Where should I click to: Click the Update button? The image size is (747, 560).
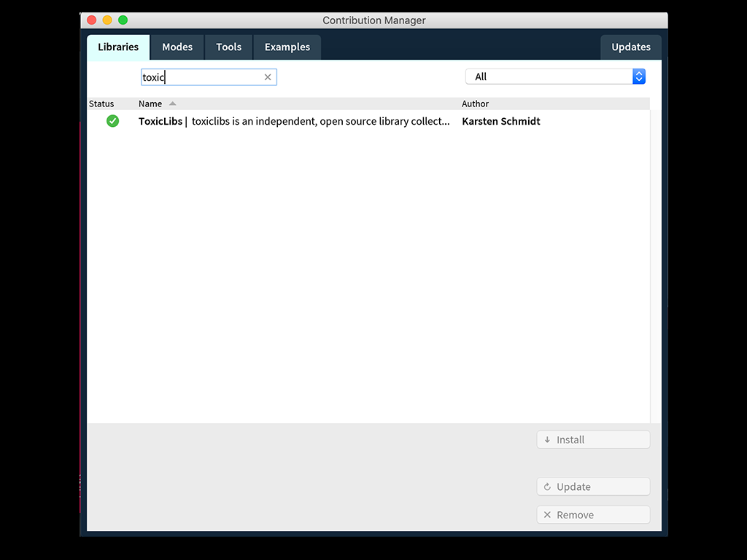point(593,486)
